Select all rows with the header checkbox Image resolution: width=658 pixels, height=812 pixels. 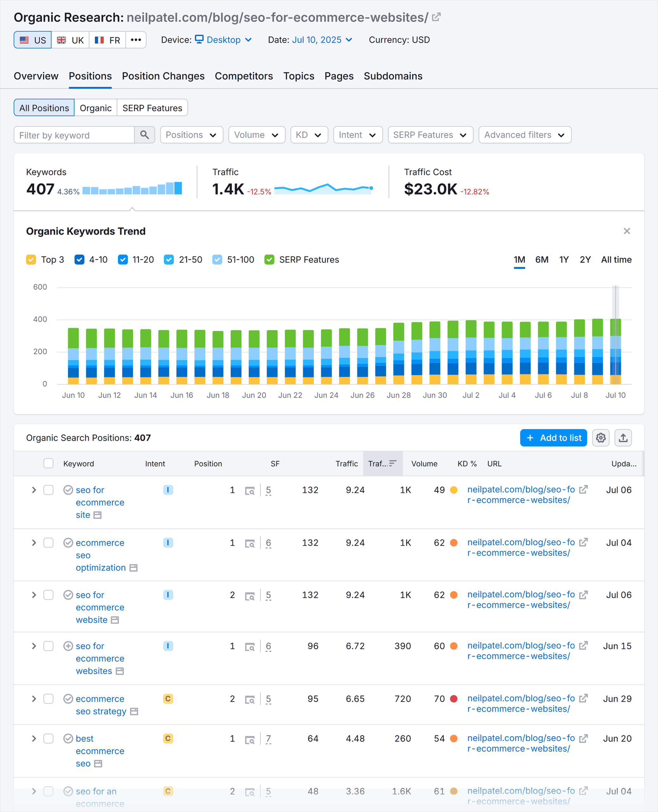click(x=48, y=463)
